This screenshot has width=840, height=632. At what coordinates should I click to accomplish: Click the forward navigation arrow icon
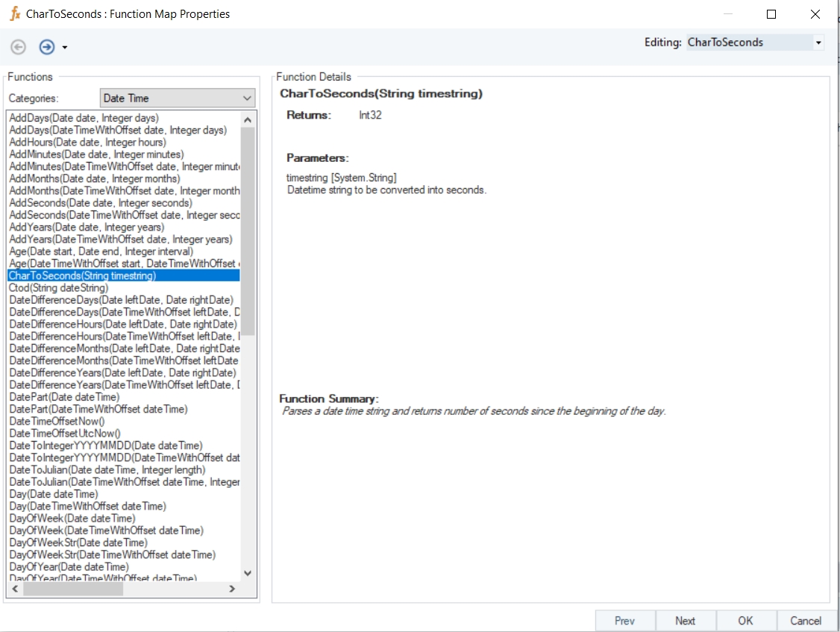(46, 47)
